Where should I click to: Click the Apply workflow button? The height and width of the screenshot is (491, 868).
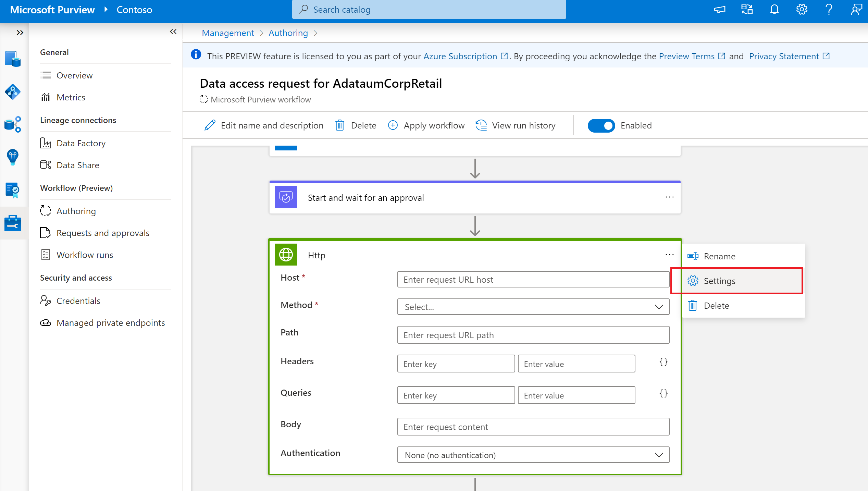(426, 125)
